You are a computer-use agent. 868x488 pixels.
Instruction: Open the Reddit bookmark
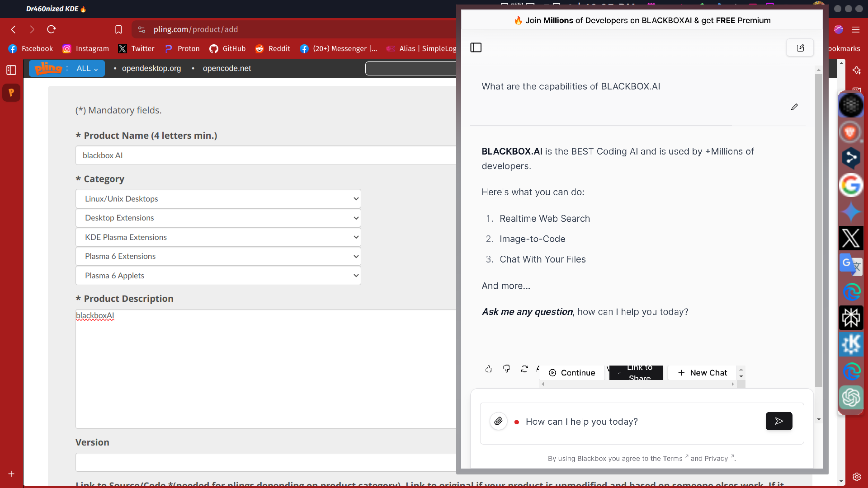pos(273,48)
